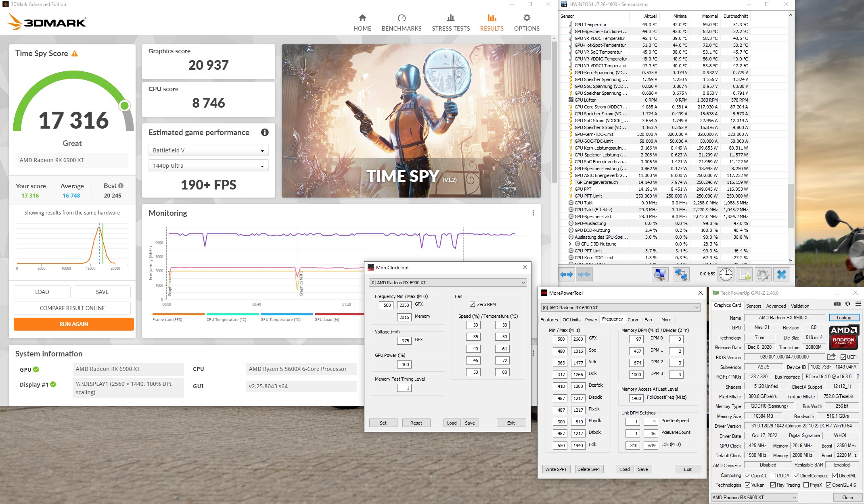Open the Battlefield V game dropdown
The height and width of the screenshot is (504, 864).
[208, 150]
